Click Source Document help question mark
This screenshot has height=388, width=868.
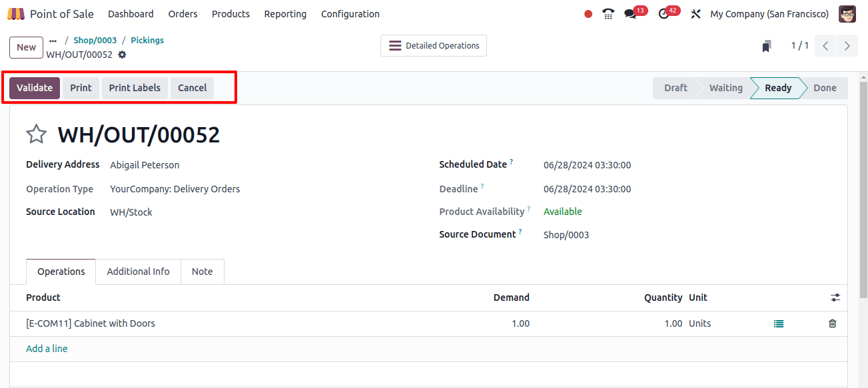520,232
